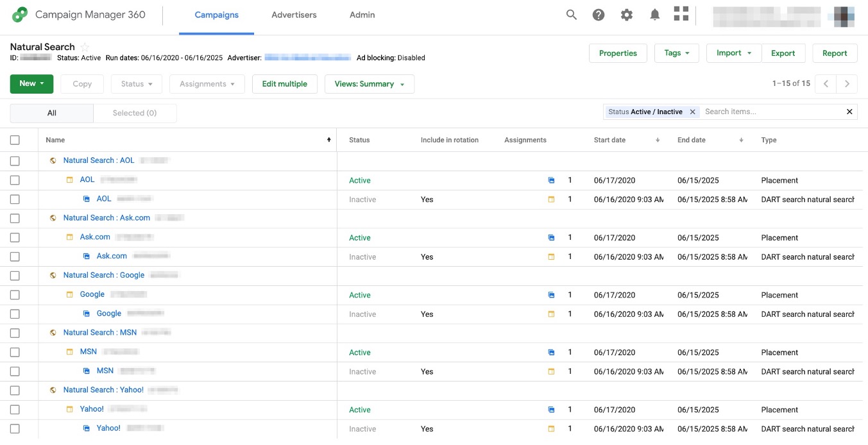This screenshot has height=445, width=868.
Task: Open the New dropdown
Action: pyautogui.click(x=31, y=83)
